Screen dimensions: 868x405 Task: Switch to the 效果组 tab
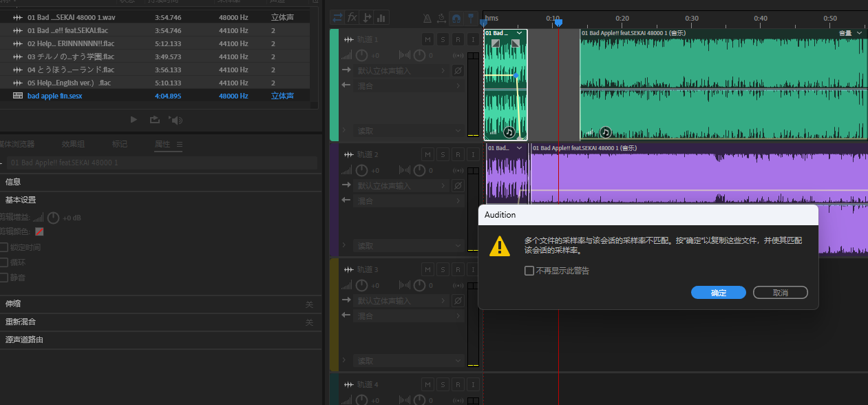[x=73, y=144]
